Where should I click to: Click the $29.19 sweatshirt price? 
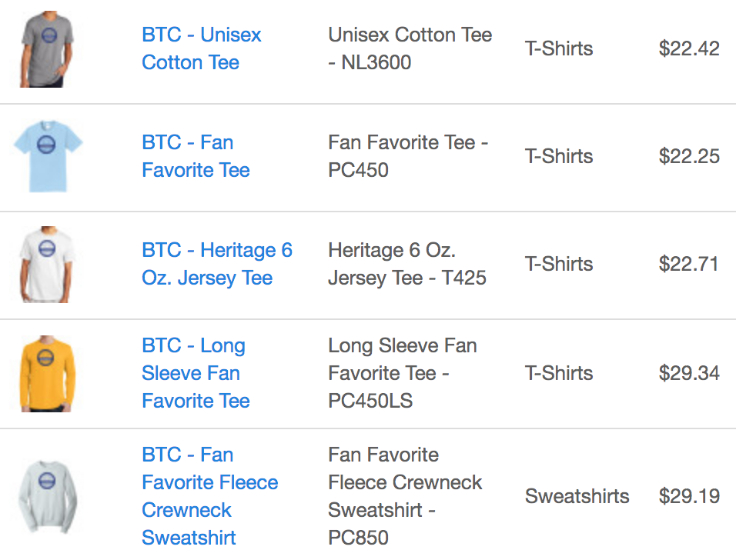click(689, 497)
